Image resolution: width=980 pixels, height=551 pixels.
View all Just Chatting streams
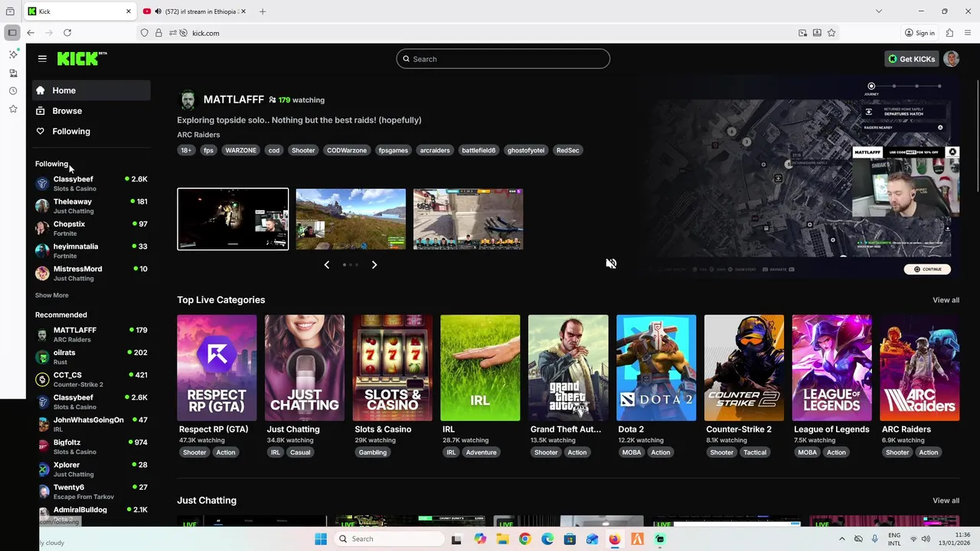pos(946,500)
